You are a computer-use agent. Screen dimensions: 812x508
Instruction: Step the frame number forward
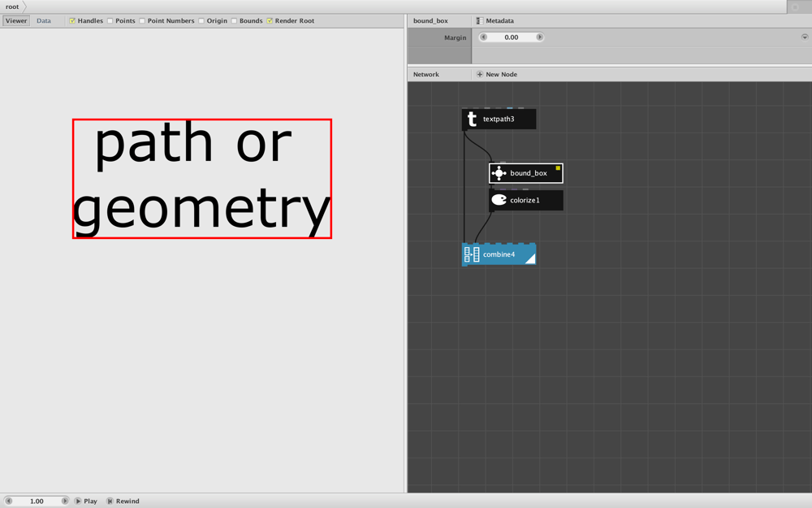65,501
